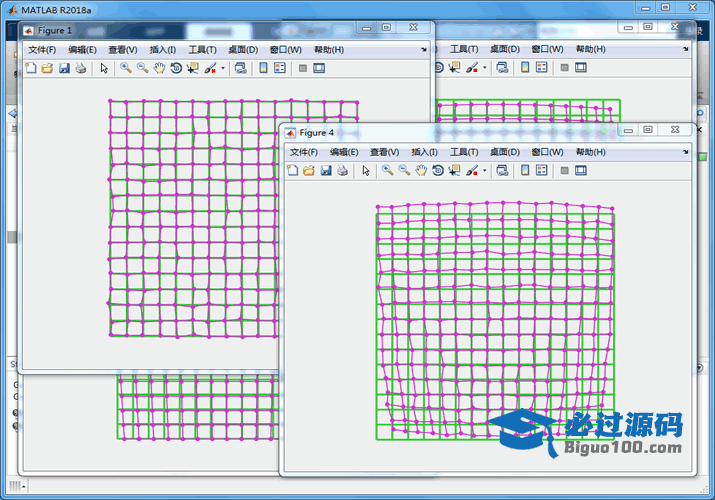The width and height of the screenshot is (715, 500).
Task: Open 编辑(E) menu in Figure 4
Action: click(344, 152)
